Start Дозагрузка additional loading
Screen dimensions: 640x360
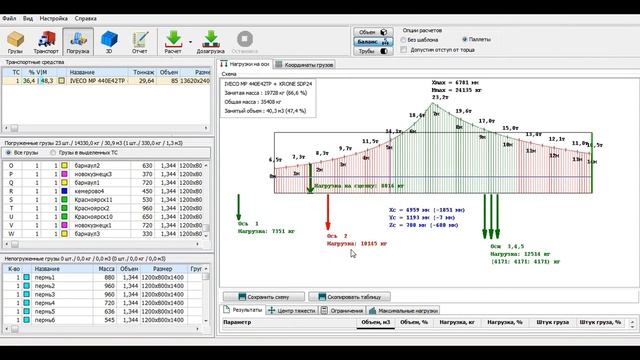(x=211, y=42)
